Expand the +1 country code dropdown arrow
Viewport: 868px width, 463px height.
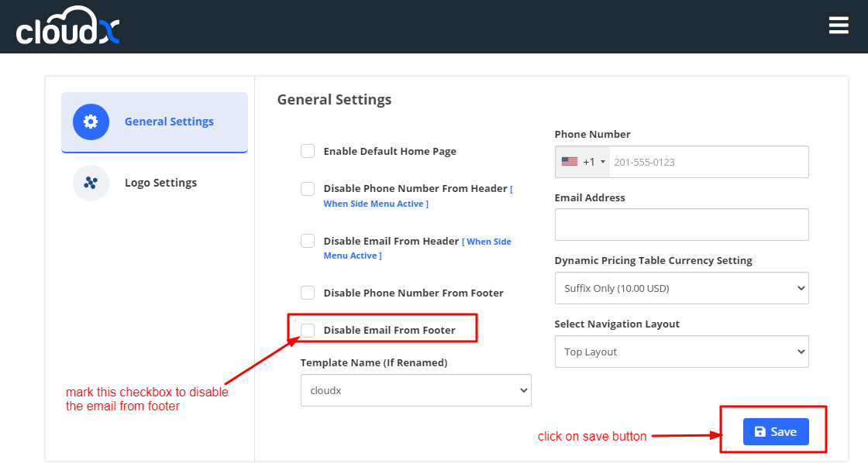[603, 162]
